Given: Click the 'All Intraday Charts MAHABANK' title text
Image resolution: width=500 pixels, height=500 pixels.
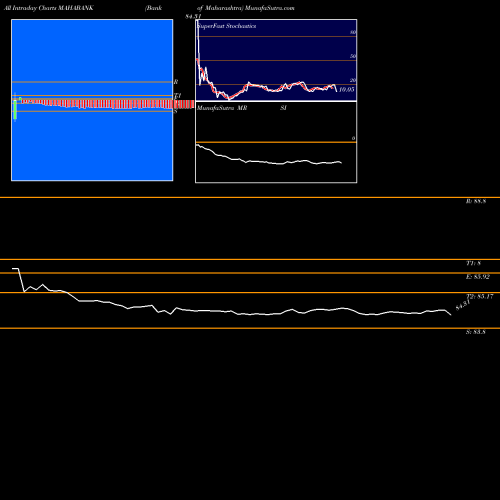Looking at the screenshot, I should click(49, 8).
